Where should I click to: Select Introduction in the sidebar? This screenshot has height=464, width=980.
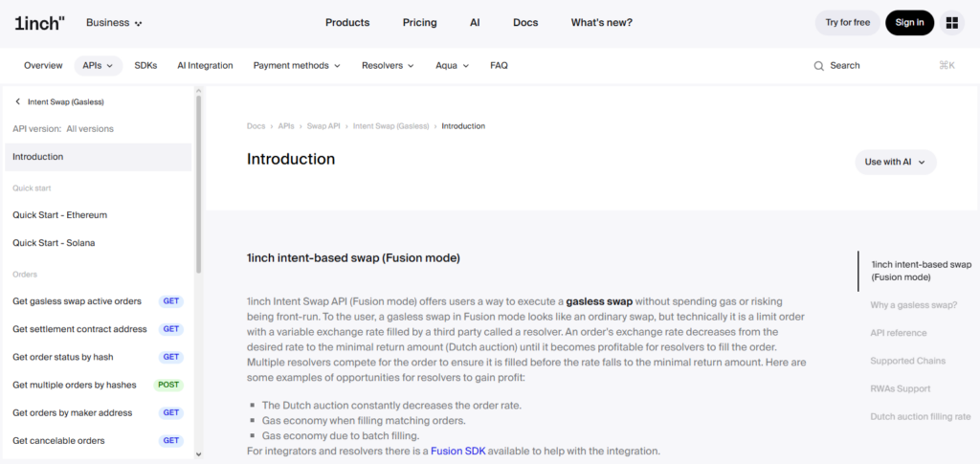[x=99, y=157]
